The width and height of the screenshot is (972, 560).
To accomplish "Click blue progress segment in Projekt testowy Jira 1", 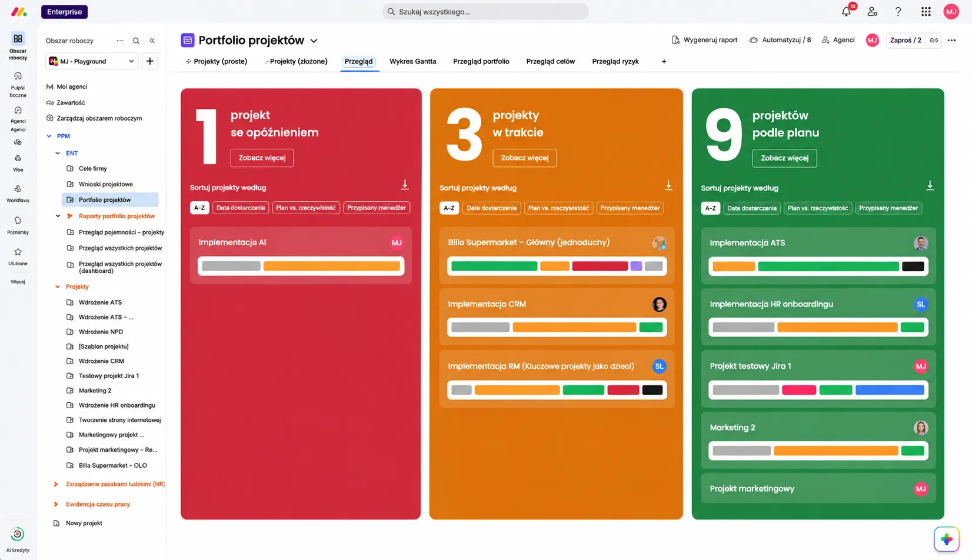I will (890, 389).
